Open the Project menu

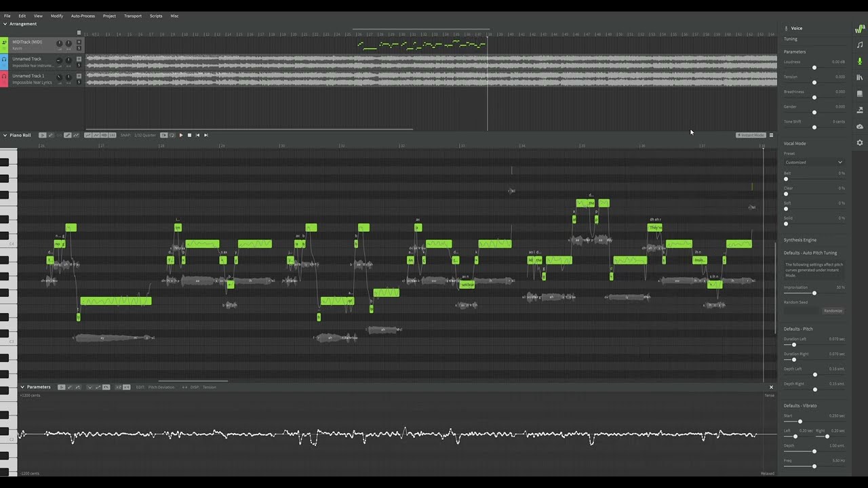pyautogui.click(x=109, y=16)
